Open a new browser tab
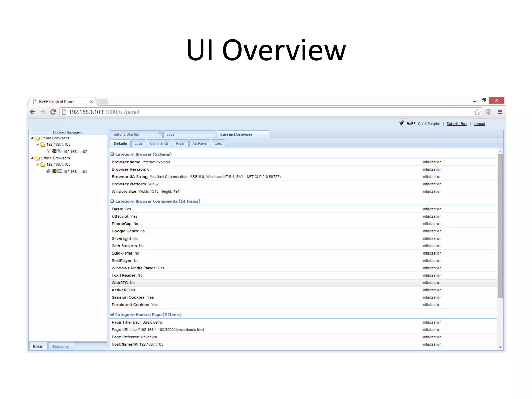This screenshot has width=532, height=399. 103,102
